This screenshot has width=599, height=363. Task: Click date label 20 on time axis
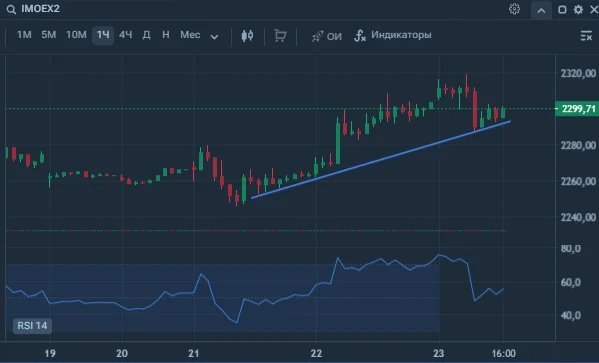(x=122, y=353)
